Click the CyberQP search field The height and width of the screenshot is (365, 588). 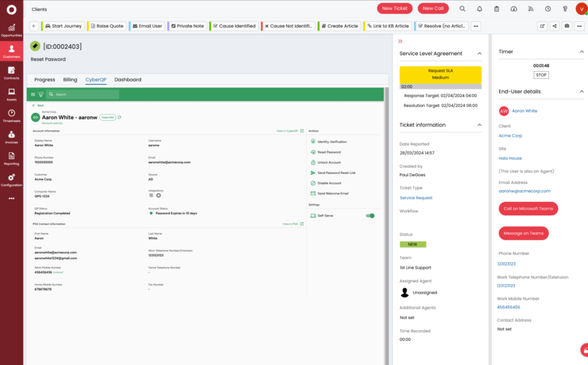(83, 94)
